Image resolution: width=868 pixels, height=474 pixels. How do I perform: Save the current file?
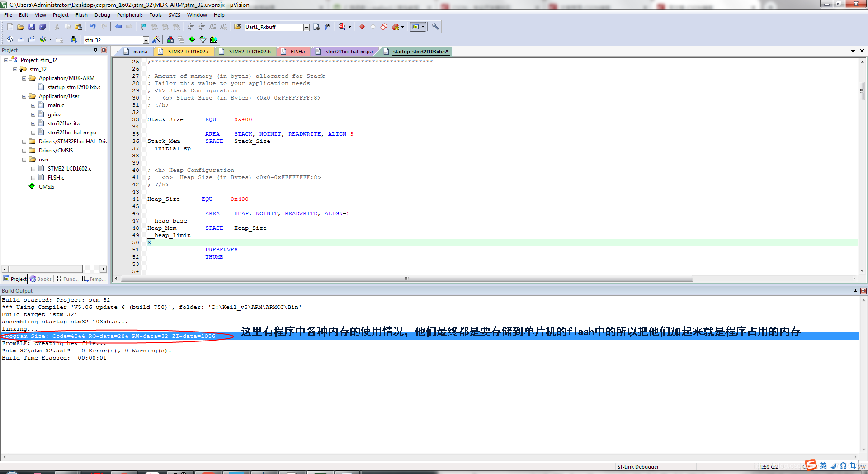point(32,27)
